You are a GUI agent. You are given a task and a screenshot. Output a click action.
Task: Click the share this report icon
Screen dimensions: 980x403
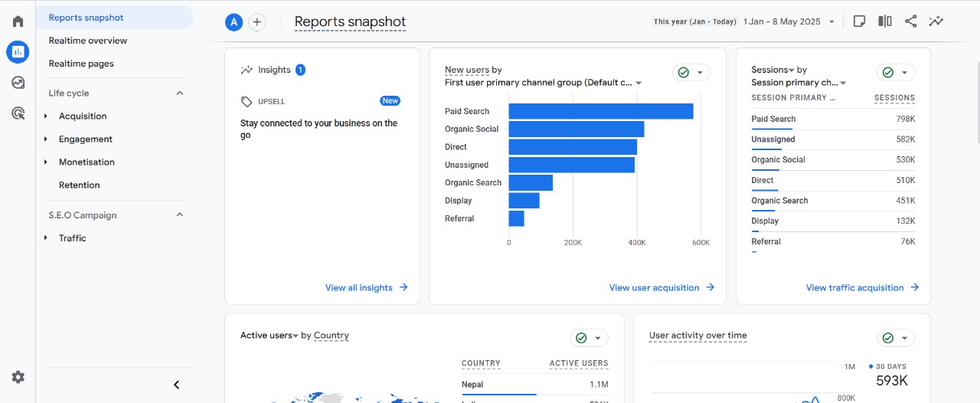(x=910, y=21)
